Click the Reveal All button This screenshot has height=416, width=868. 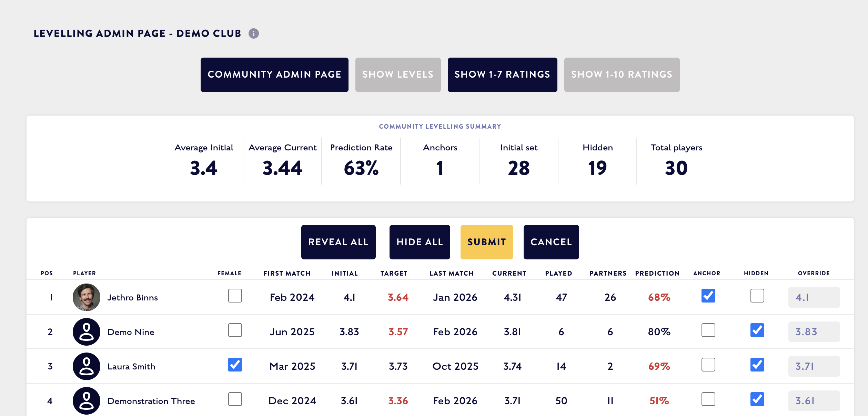(338, 242)
